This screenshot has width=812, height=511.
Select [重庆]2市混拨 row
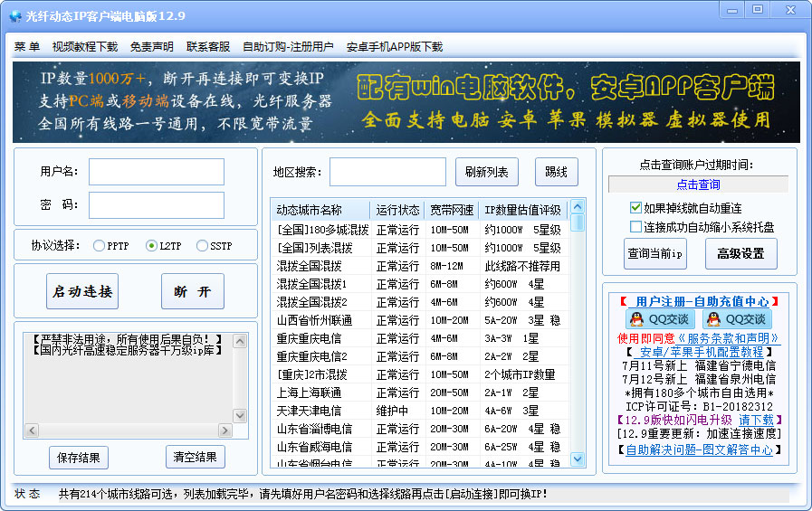[x=419, y=374]
